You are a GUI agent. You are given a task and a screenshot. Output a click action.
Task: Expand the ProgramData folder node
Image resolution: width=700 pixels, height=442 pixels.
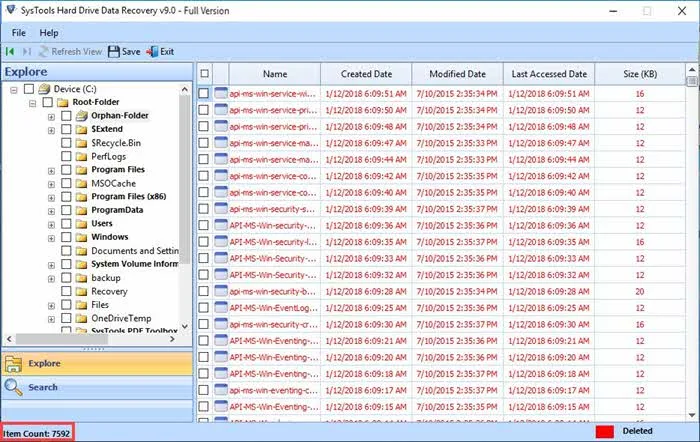coord(51,211)
